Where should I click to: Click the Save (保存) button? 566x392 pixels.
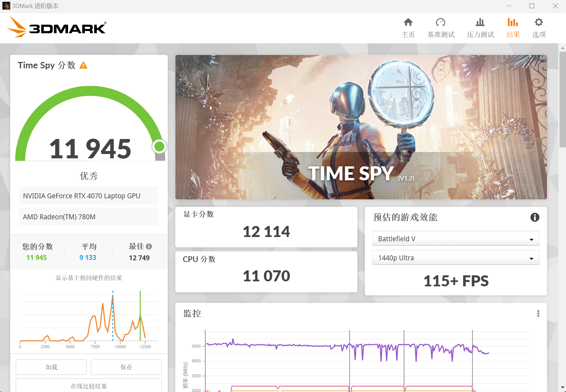coord(126,367)
